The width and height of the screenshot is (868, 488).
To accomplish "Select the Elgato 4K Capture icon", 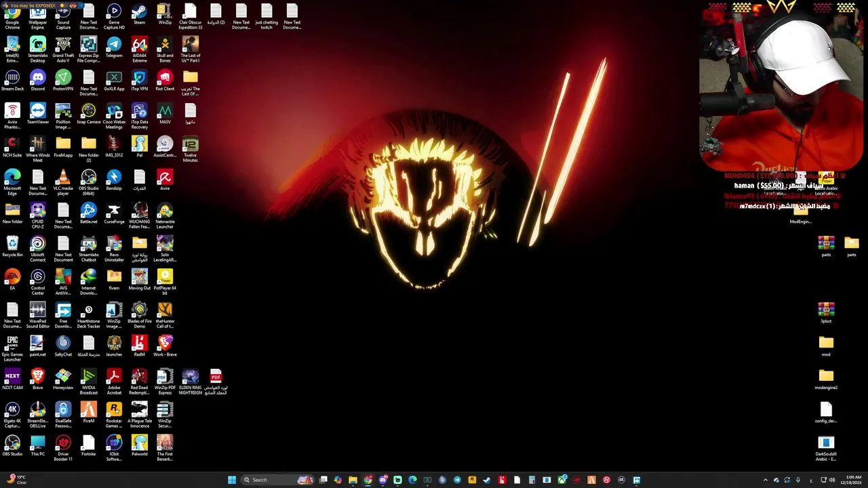I will 12,415.
